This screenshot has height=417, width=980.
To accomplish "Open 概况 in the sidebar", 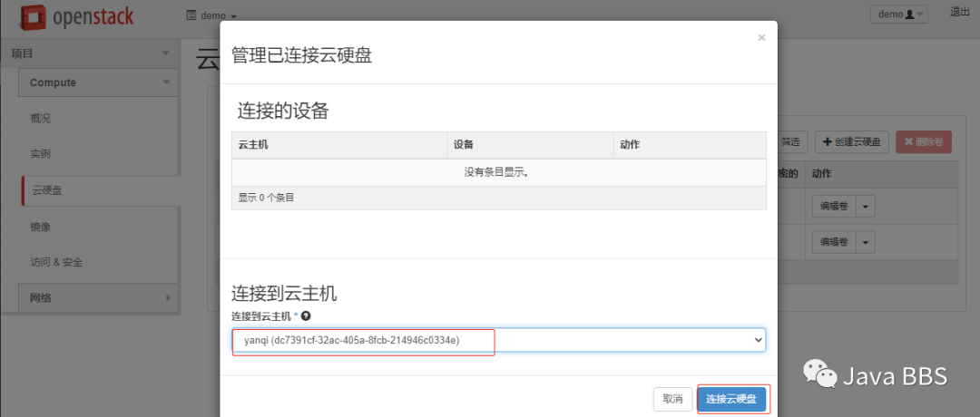I will [41, 119].
